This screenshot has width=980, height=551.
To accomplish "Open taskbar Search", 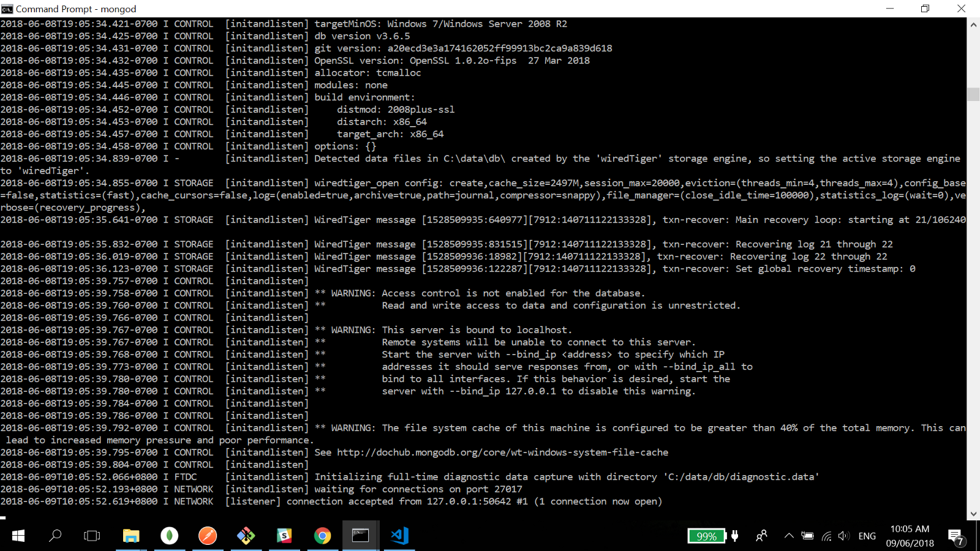I will [55, 536].
